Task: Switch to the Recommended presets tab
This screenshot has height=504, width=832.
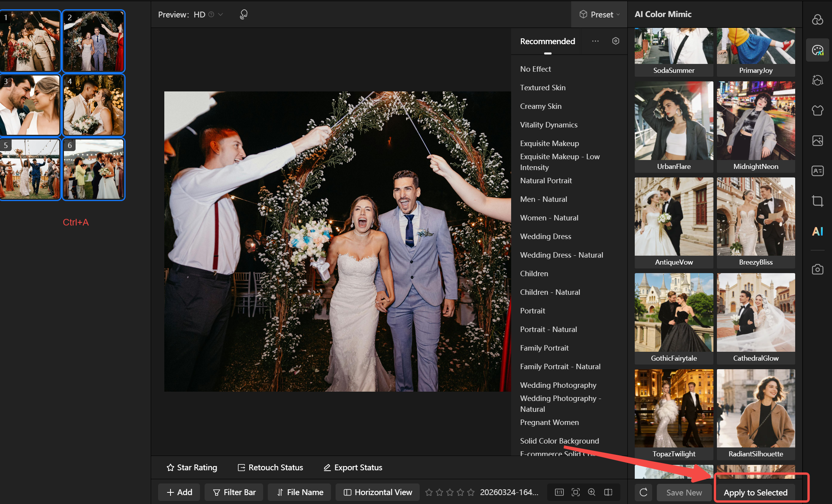Action: pos(547,41)
